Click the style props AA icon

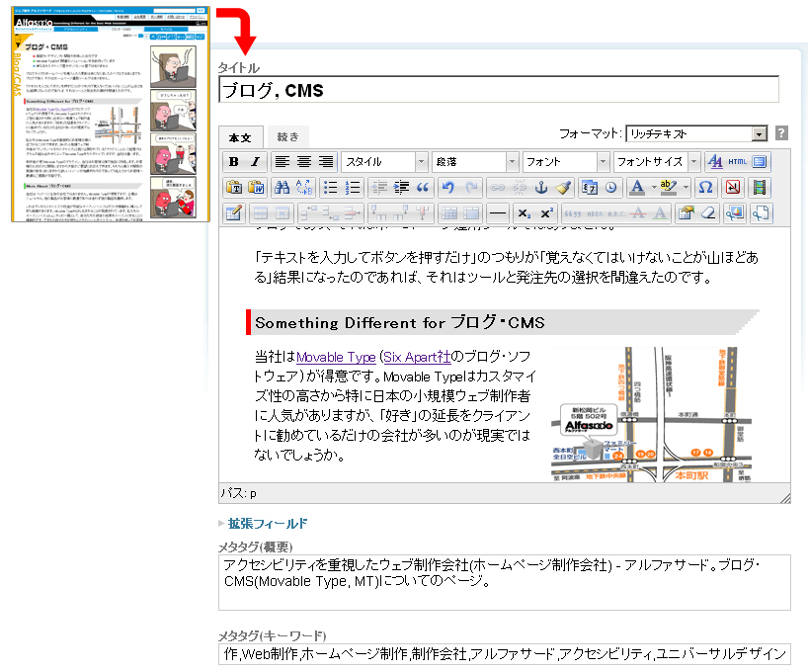click(715, 162)
